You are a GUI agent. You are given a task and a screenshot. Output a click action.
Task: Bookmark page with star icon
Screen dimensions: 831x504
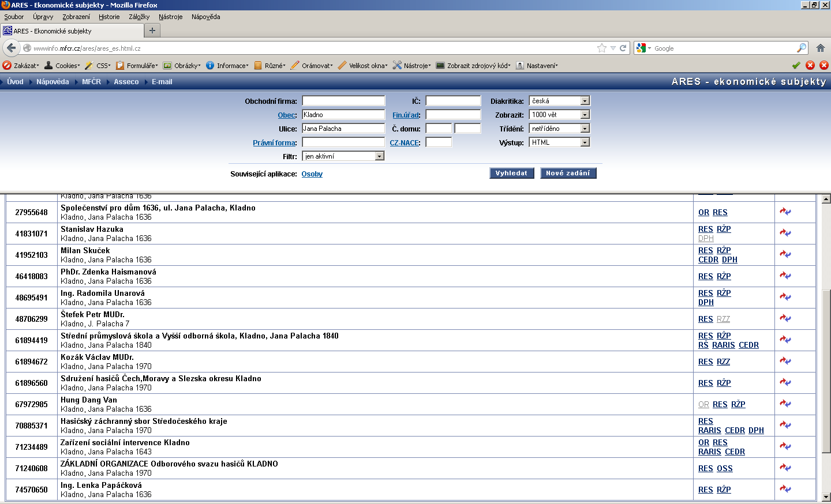[602, 48]
